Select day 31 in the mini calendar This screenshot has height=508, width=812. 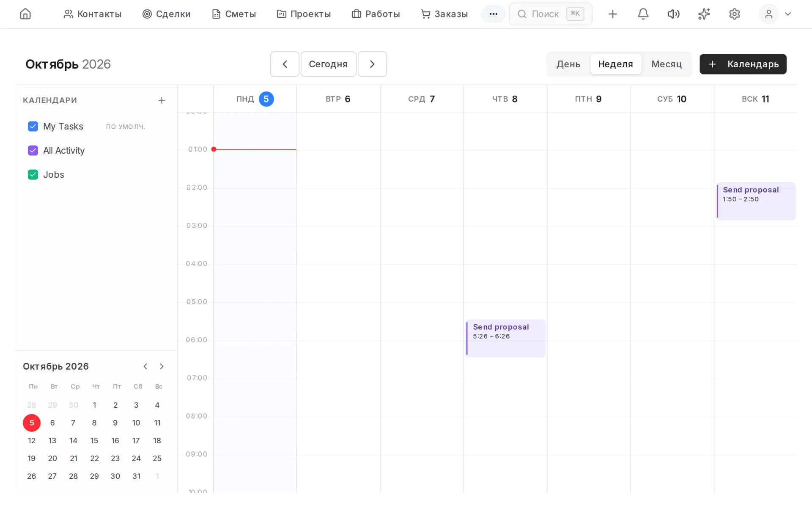(x=136, y=476)
